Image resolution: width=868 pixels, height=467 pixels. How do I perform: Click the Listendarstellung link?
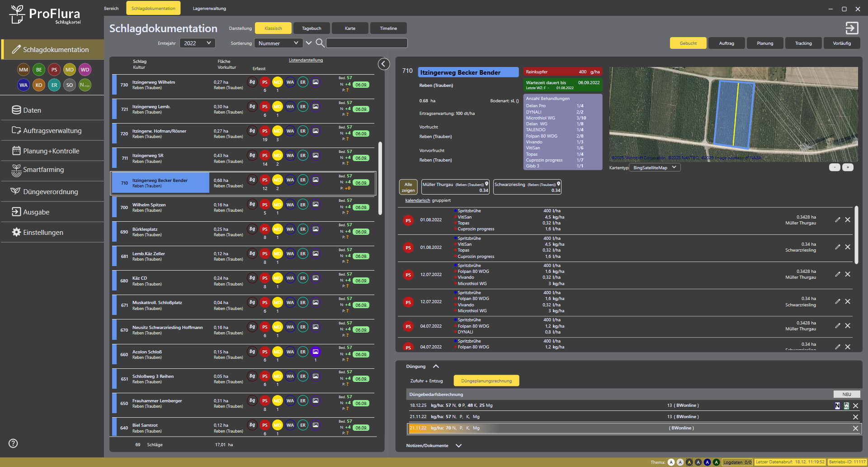click(x=306, y=60)
